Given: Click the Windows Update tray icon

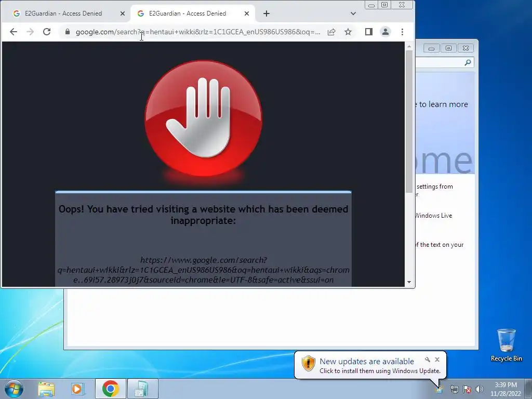Looking at the screenshot, I should 440,389.
